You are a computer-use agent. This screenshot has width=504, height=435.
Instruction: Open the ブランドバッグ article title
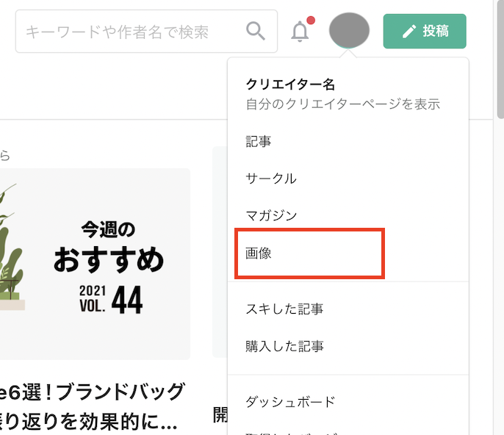93,406
